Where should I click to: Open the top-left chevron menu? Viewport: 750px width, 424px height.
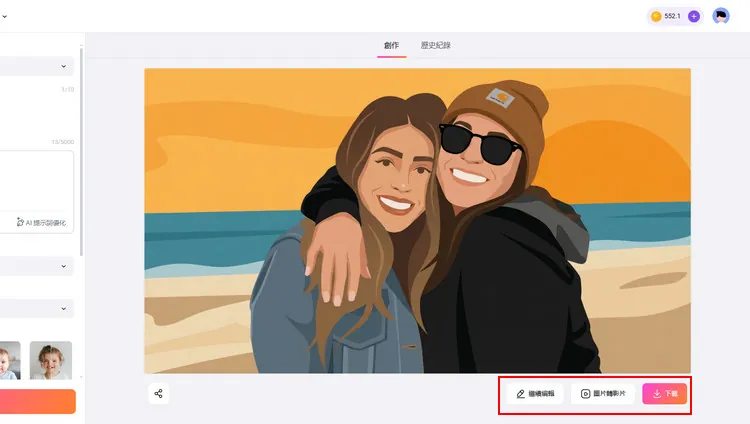4,16
